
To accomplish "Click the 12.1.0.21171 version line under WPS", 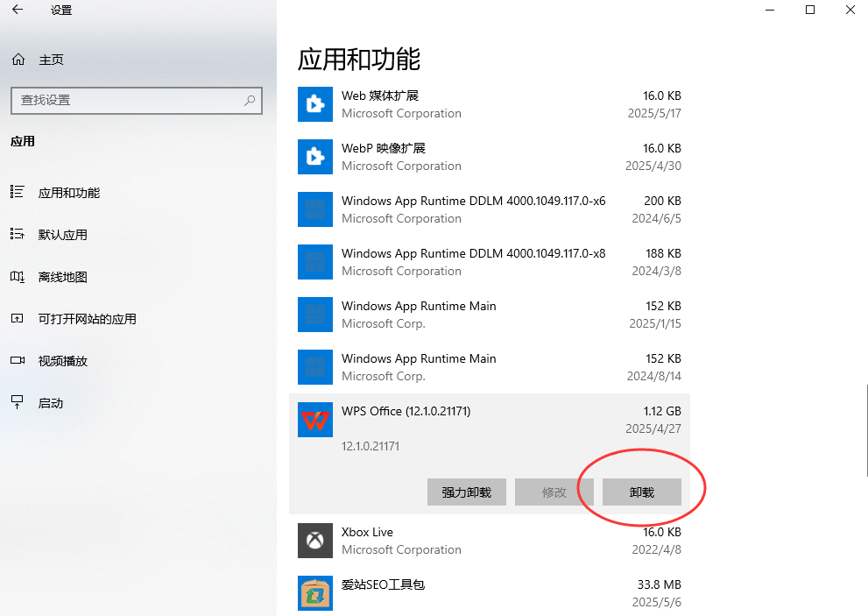I will click(x=370, y=446).
